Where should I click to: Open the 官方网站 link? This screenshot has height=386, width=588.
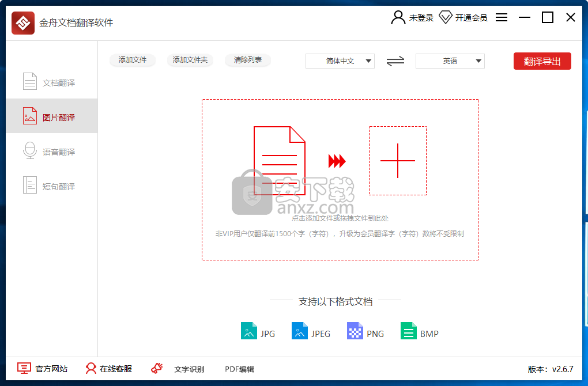51,369
